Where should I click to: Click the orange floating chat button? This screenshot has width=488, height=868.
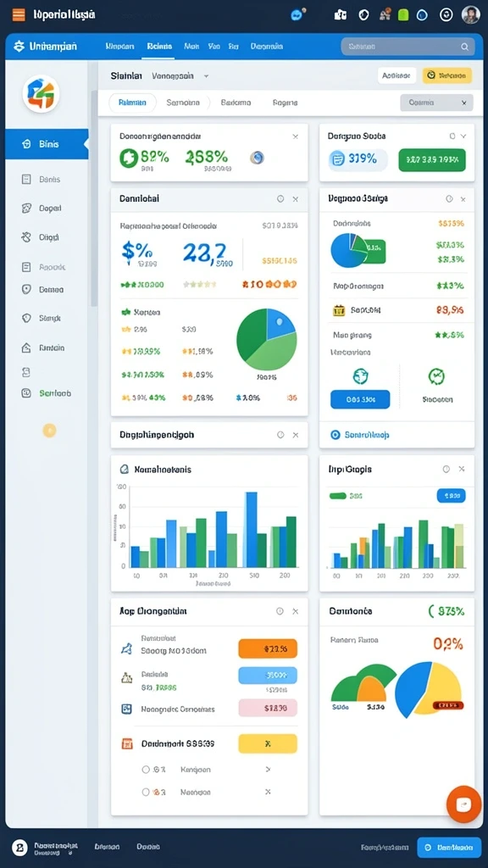463,804
